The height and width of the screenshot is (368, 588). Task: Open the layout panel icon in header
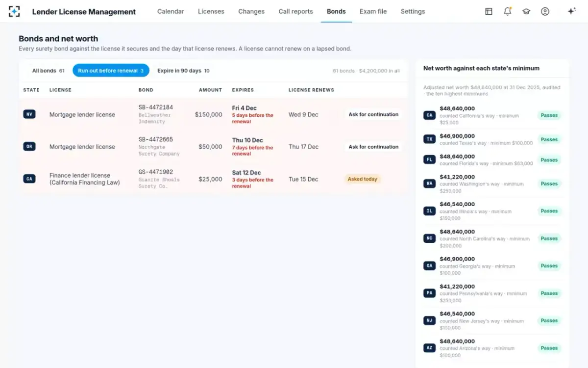pos(489,11)
